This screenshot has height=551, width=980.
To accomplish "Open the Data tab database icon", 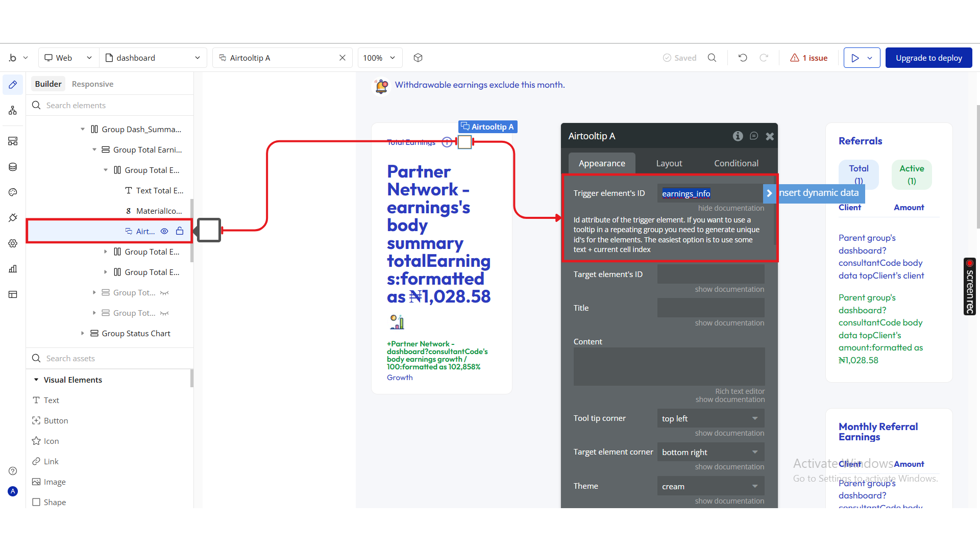I will (x=13, y=167).
